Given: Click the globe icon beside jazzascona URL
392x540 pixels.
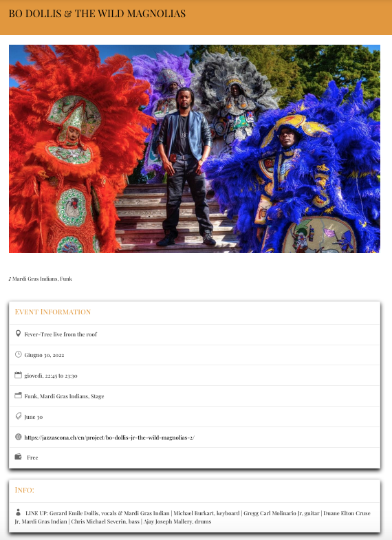Looking at the screenshot, I should tap(19, 437).
